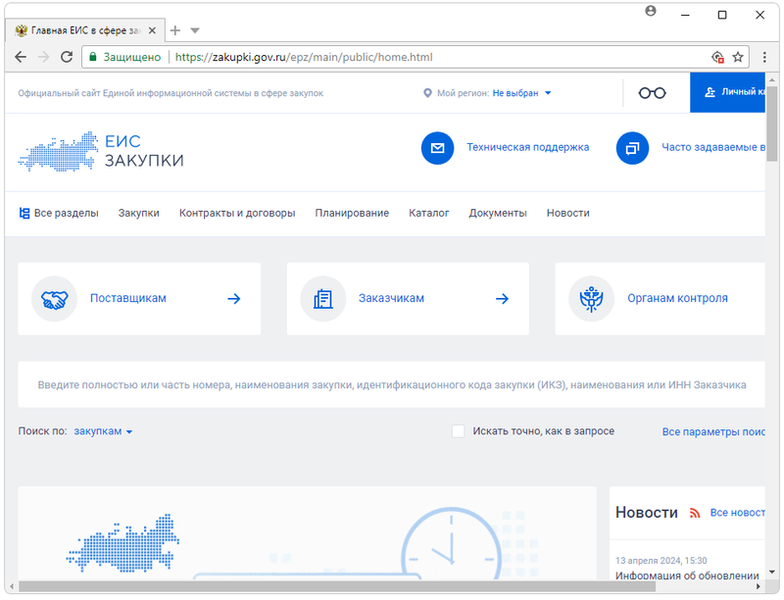Click the Личный кабинет user icon
Screen dimensions: 784x600
tap(710, 92)
